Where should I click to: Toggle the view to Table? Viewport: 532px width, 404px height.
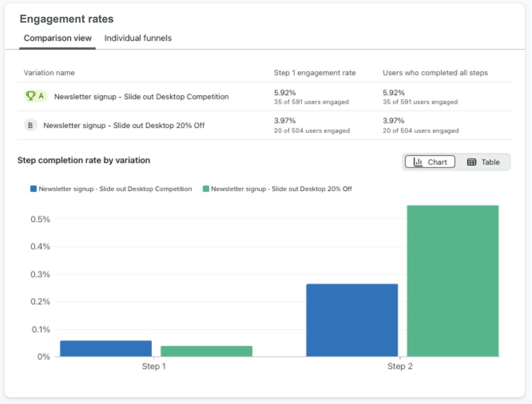483,162
